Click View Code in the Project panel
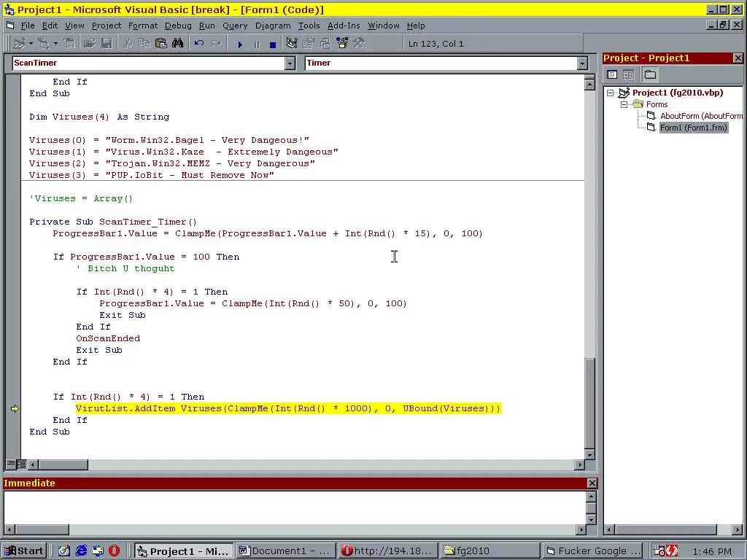Viewport: 747px width, 560px height. tap(612, 74)
